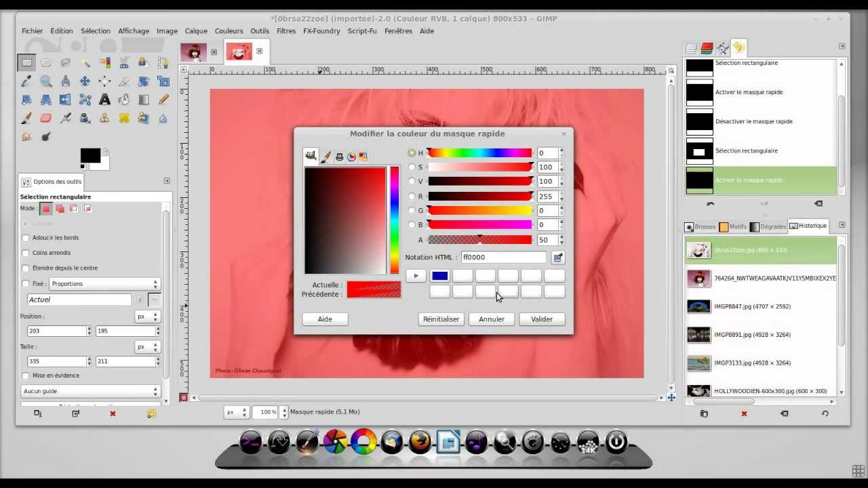Open the color wheel selector tab
868x488 pixels.
351,157
